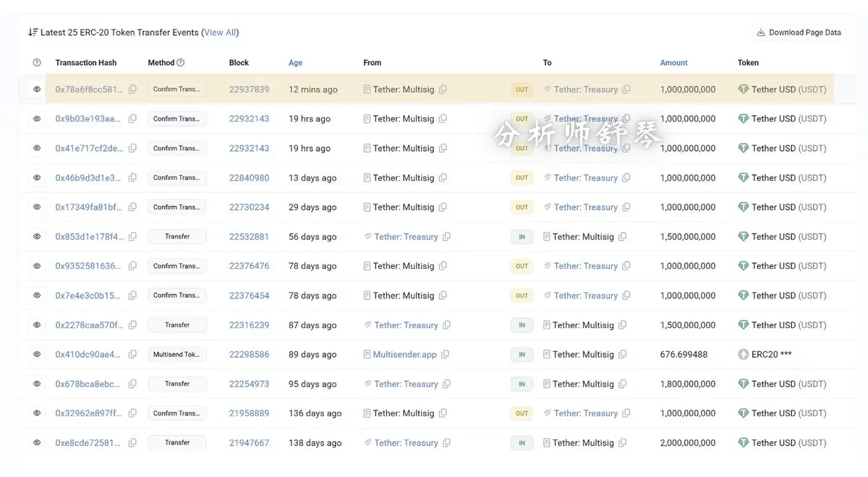Screen dimensions: 868x477
Task: Copy transaction hash 0x78a6f8cc581
Action: (132, 90)
